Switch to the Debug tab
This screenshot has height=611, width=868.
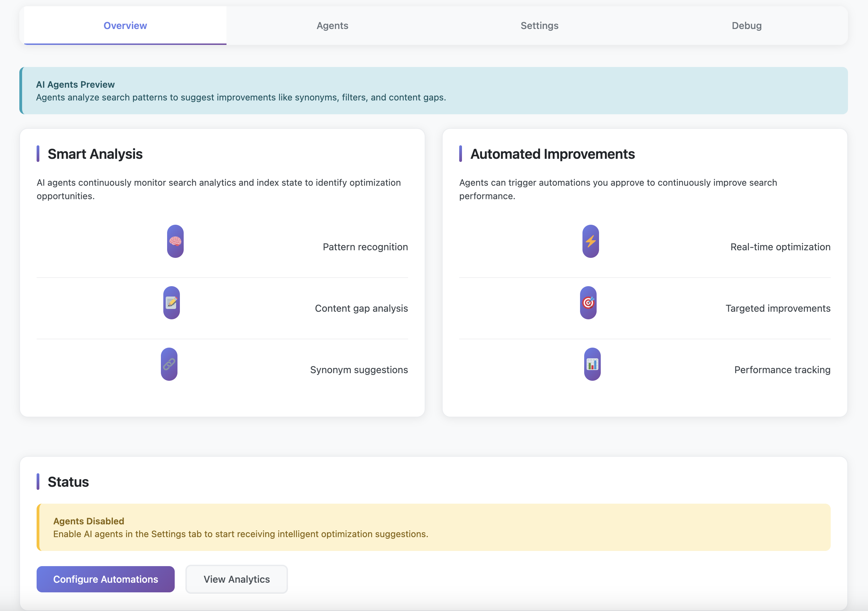[x=747, y=26]
